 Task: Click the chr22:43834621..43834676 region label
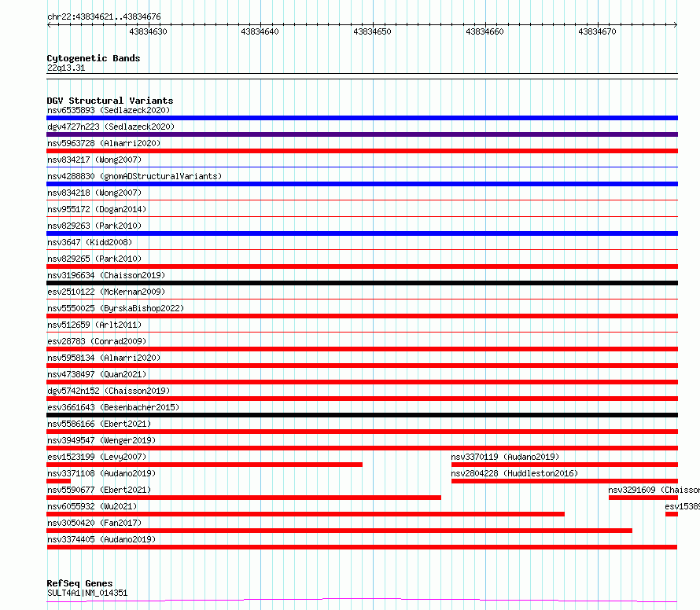[104, 17]
